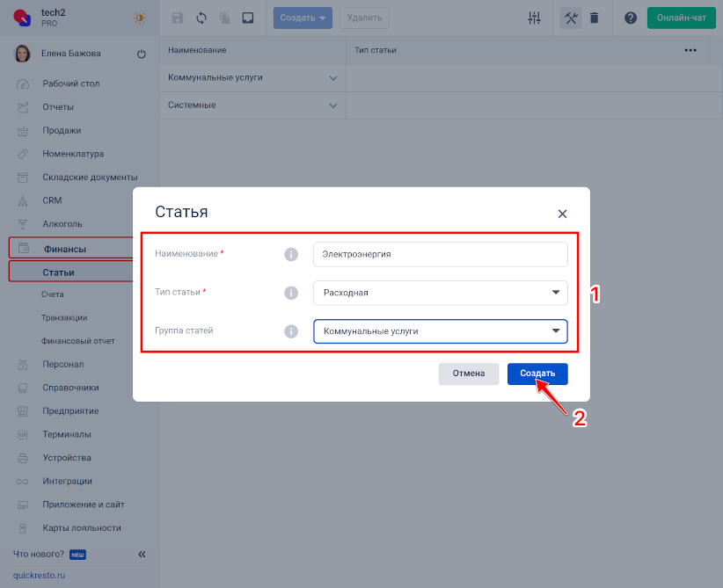Image resolution: width=723 pixels, height=588 pixels.
Task: Collapse the sidebar with the double chevron
Action: (142, 555)
